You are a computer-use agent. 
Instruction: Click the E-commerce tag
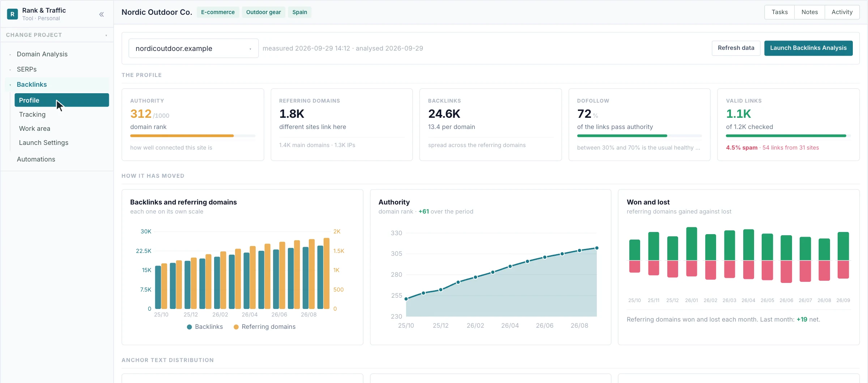tap(218, 12)
